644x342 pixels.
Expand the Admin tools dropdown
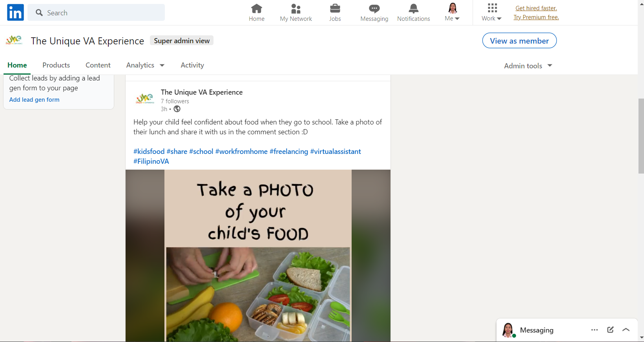point(528,66)
